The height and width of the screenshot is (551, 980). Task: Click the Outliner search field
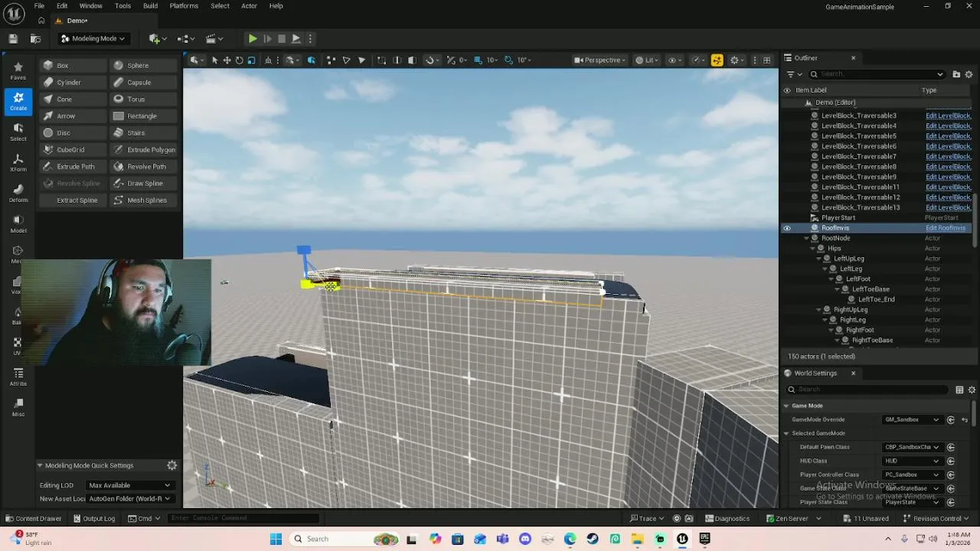point(877,74)
